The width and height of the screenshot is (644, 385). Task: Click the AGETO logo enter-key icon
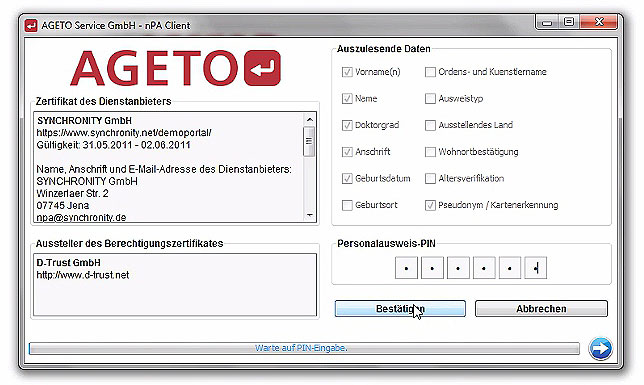pyautogui.click(x=262, y=68)
